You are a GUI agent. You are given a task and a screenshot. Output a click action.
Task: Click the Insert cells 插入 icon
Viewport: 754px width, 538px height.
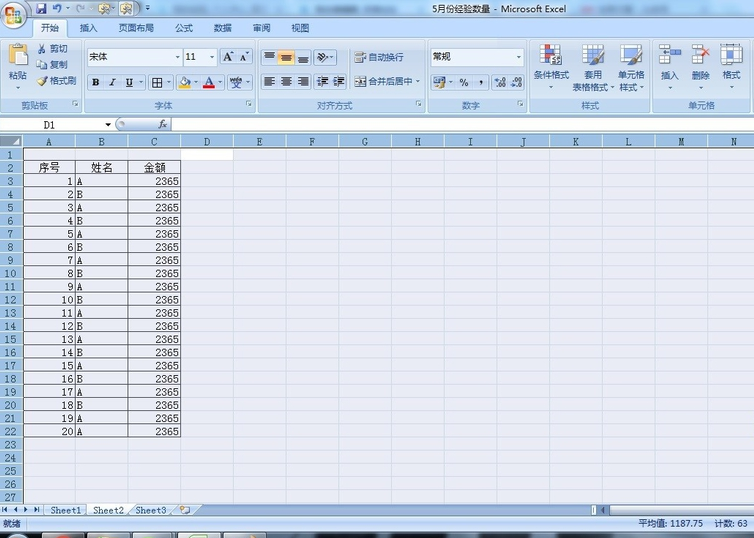670,54
